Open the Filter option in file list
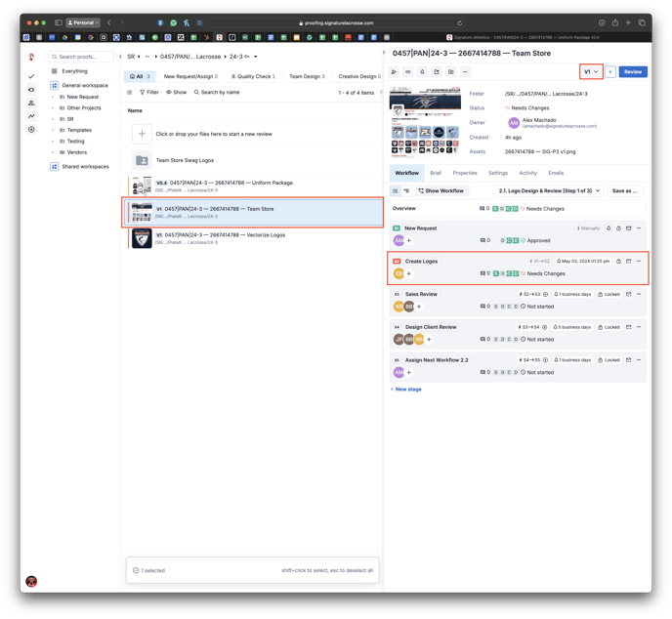Image resolution: width=672 pixels, height=619 pixels. coord(149,93)
